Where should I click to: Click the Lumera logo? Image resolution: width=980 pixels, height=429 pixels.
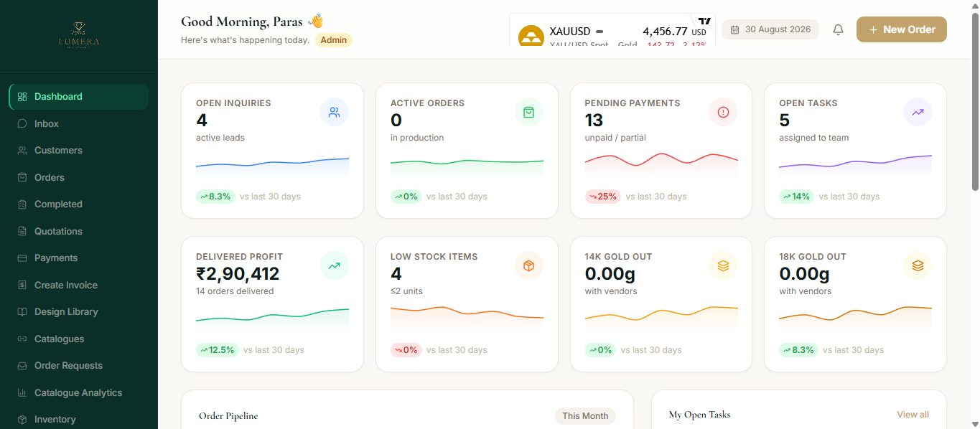(x=79, y=34)
